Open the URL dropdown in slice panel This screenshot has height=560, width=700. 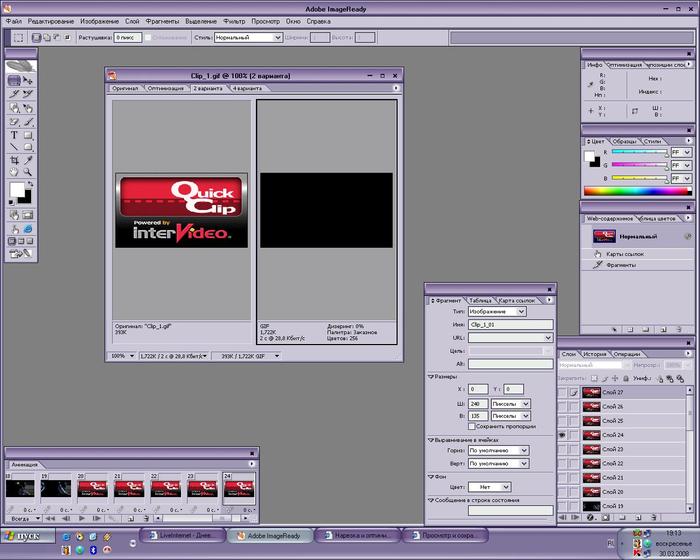pos(548,338)
